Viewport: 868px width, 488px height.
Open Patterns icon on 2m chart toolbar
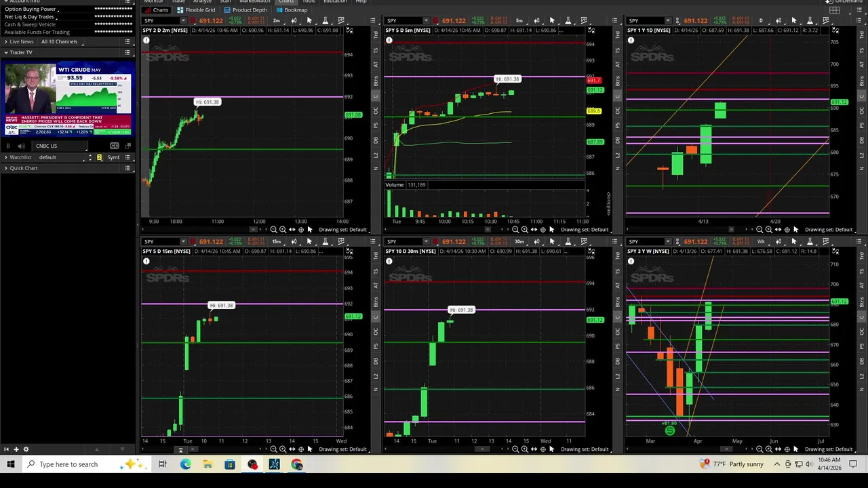341,21
